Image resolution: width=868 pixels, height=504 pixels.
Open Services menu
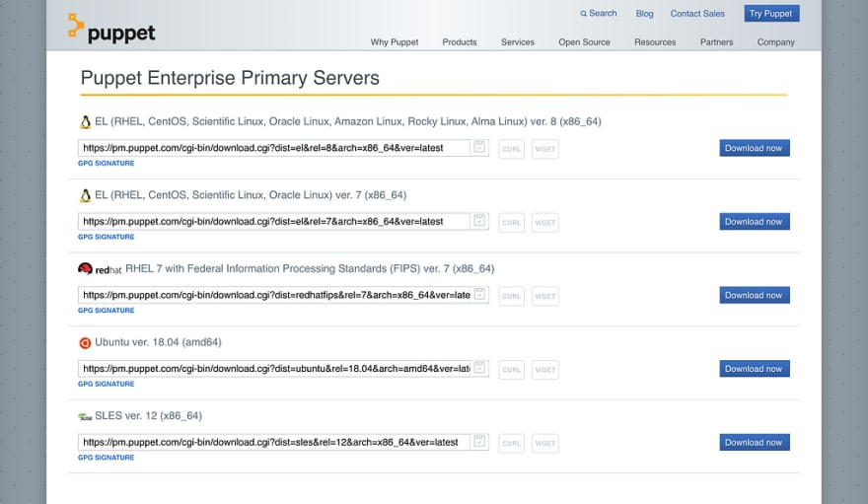click(x=518, y=42)
